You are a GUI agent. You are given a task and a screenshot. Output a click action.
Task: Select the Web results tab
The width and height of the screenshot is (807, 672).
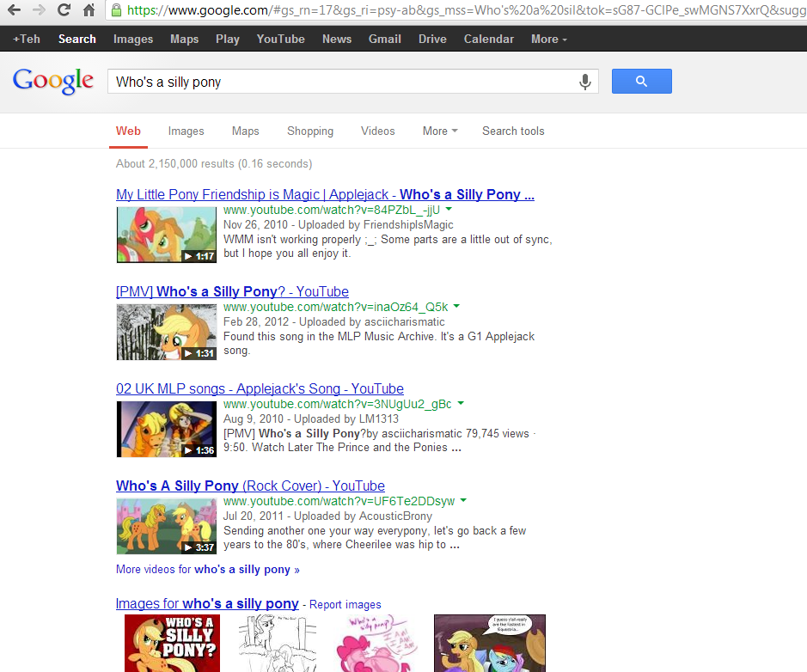click(x=128, y=131)
